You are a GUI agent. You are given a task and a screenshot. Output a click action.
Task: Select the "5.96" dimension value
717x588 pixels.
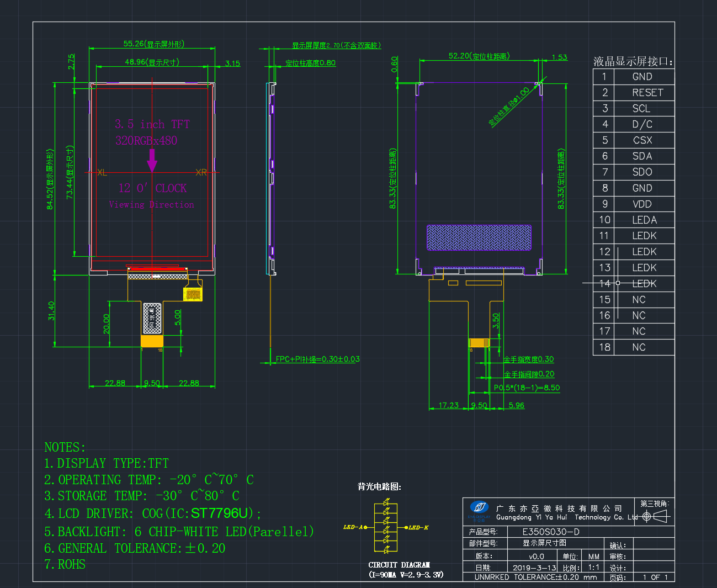click(517, 405)
